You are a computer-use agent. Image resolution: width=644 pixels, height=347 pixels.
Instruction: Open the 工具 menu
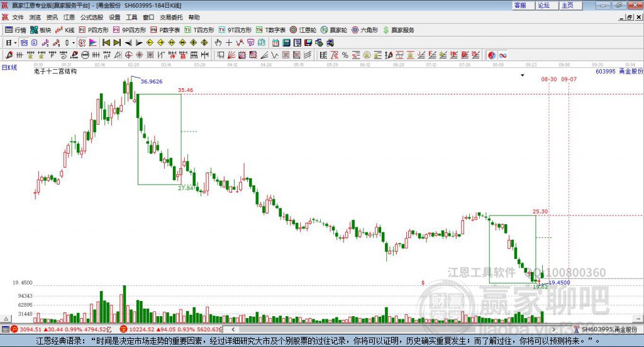coord(131,17)
